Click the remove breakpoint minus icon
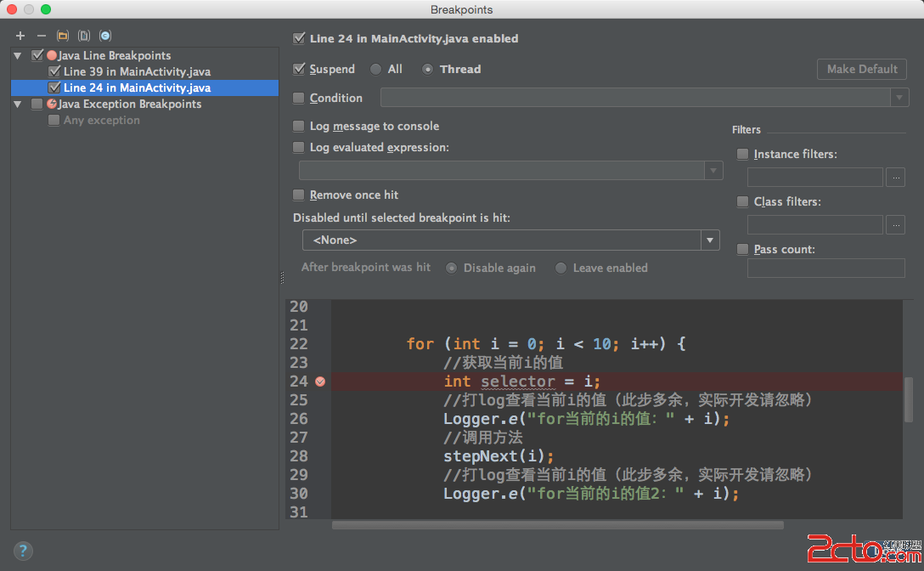This screenshot has width=924, height=571. pos(42,36)
